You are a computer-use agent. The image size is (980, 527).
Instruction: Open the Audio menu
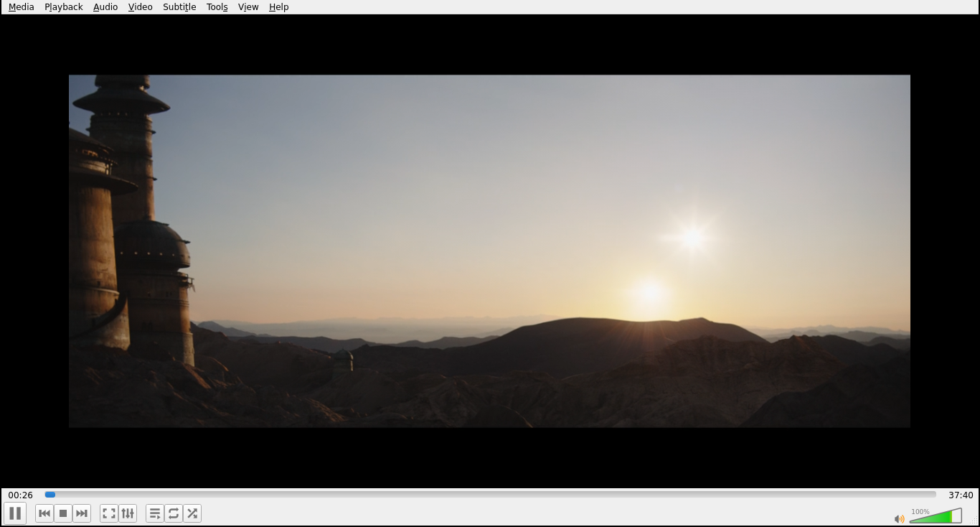[105, 7]
